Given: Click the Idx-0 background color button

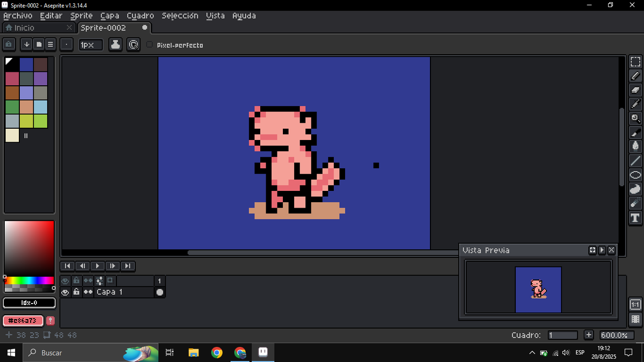Looking at the screenshot, I should click(29, 303).
